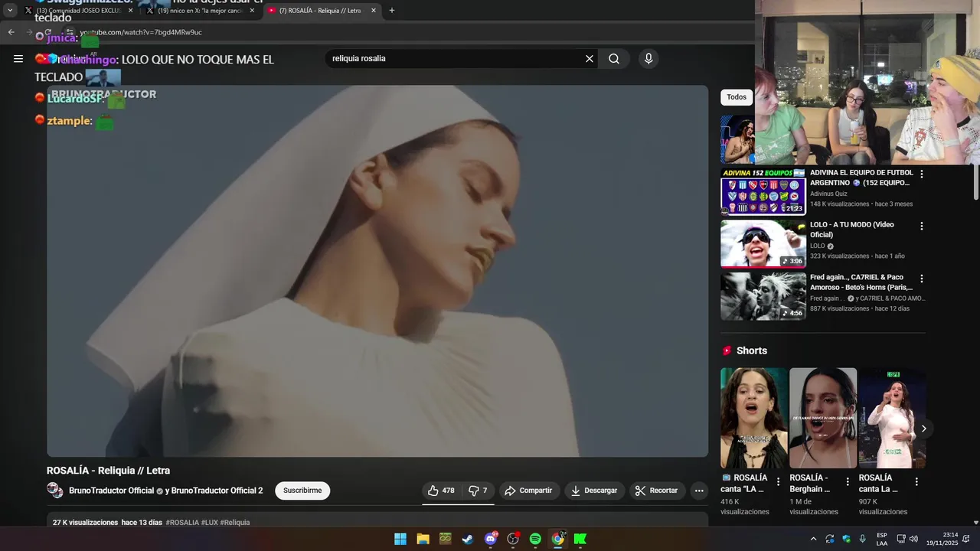This screenshot has height=551, width=980.
Task: Open Adivinus Quiz channel name
Action: 828,194
